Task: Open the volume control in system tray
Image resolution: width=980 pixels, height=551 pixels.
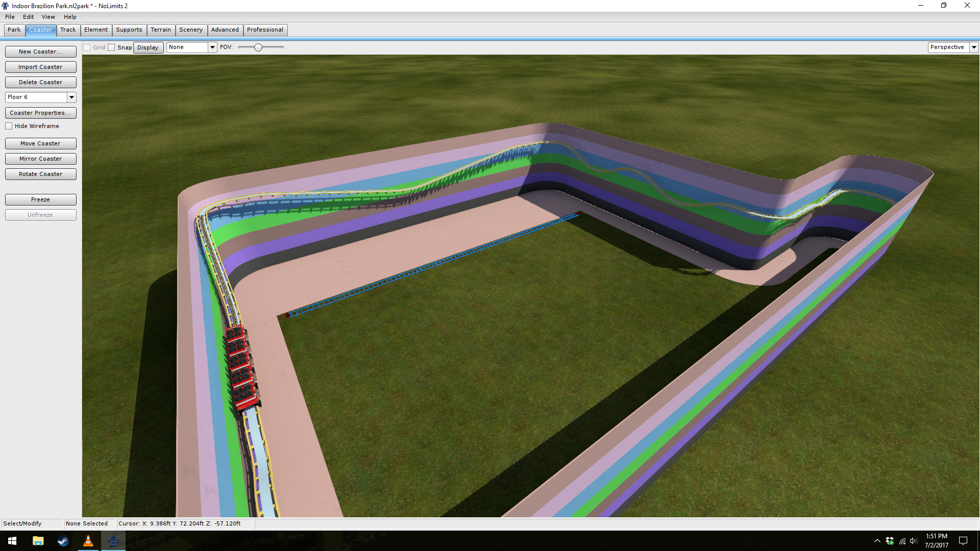Action: tap(914, 541)
